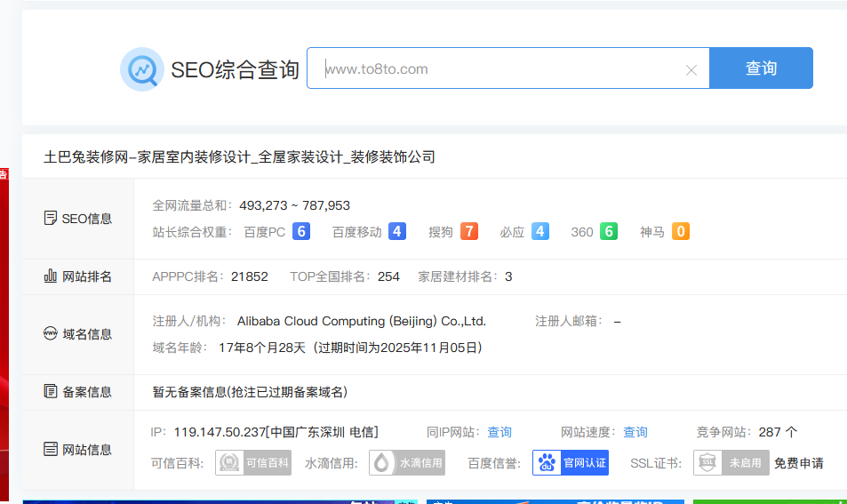The width and height of the screenshot is (847, 504).
Task: Click the 备案信息 list icon
Action: 51,391
